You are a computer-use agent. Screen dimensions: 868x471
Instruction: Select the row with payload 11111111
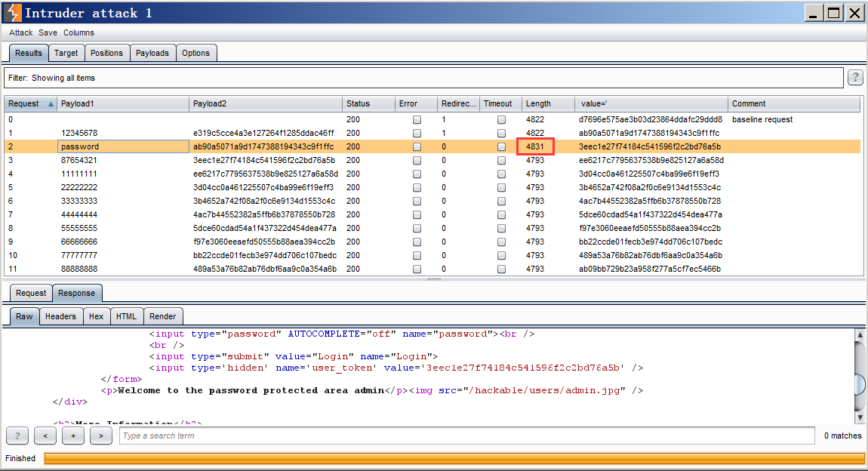coord(433,174)
